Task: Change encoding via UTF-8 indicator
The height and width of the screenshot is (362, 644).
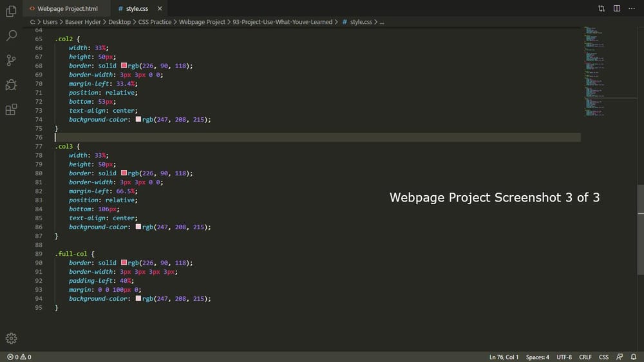Action: click(x=564, y=357)
